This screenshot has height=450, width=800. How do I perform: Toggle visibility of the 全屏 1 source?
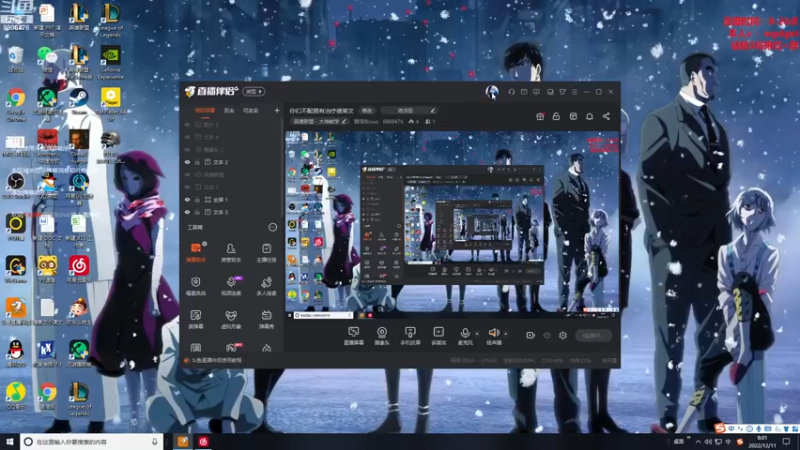(187, 200)
